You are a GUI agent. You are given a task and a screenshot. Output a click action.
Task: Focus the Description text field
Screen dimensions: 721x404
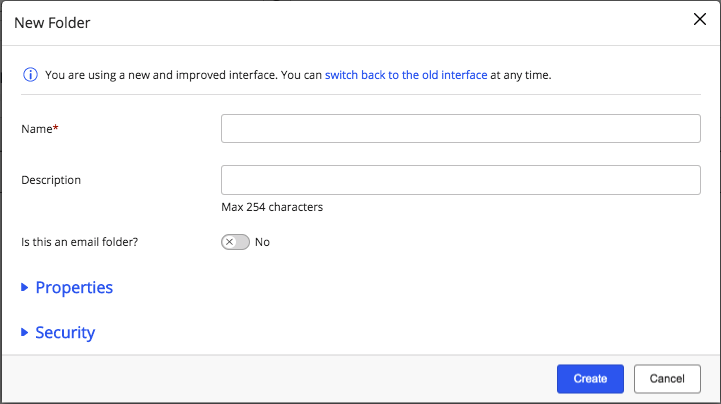click(460, 180)
